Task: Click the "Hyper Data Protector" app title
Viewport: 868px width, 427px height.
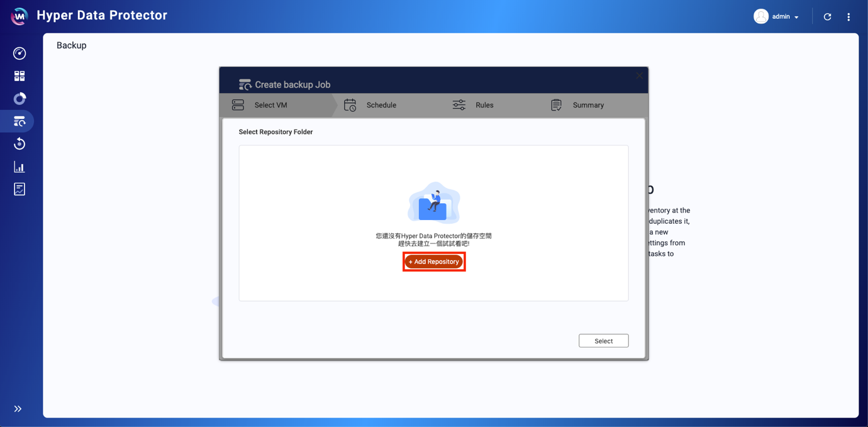Action: (102, 15)
